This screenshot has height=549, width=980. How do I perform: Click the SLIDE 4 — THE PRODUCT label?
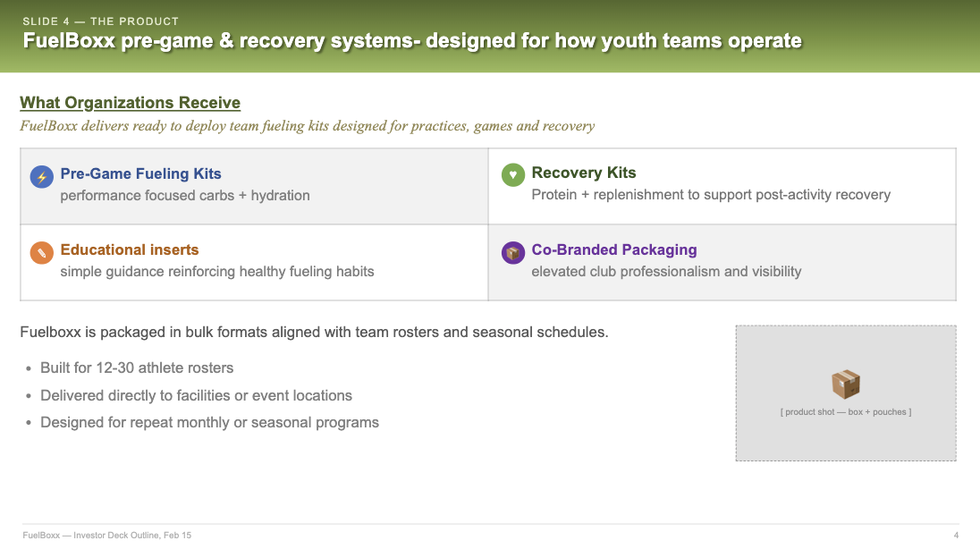[101, 21]
